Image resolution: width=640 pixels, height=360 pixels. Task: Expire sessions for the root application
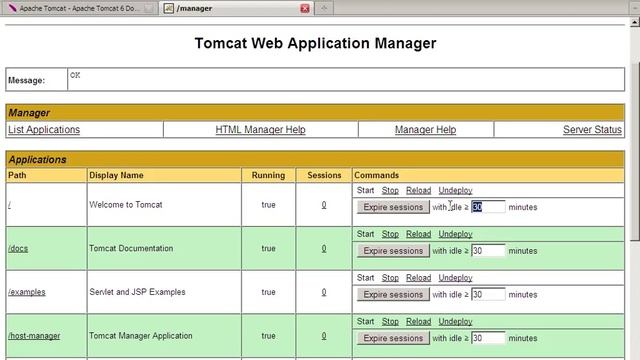pos(393,207)
